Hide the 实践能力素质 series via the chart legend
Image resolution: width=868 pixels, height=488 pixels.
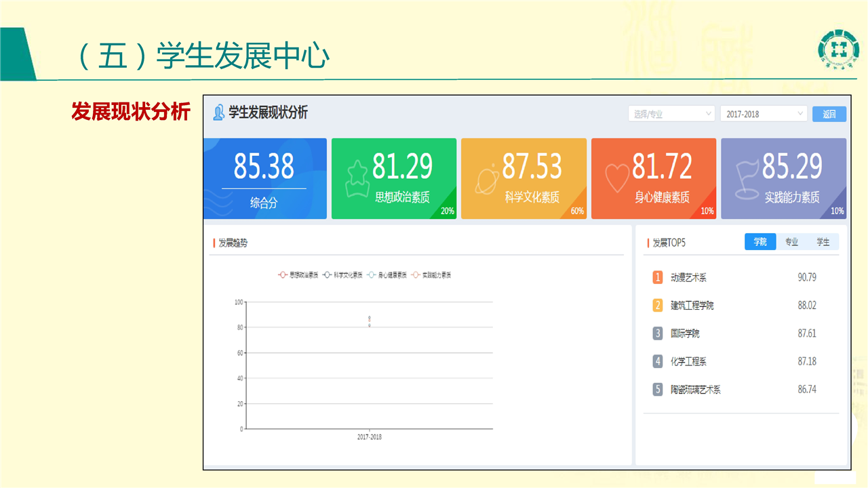pyautogui.click(x=431, y=275)
